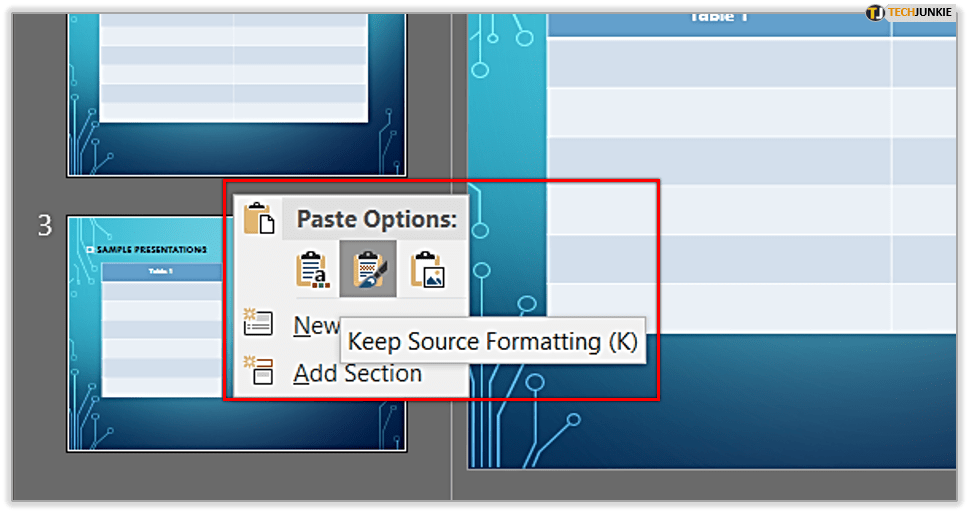Select the slide thumbnail above slide 3

point(236,90)
